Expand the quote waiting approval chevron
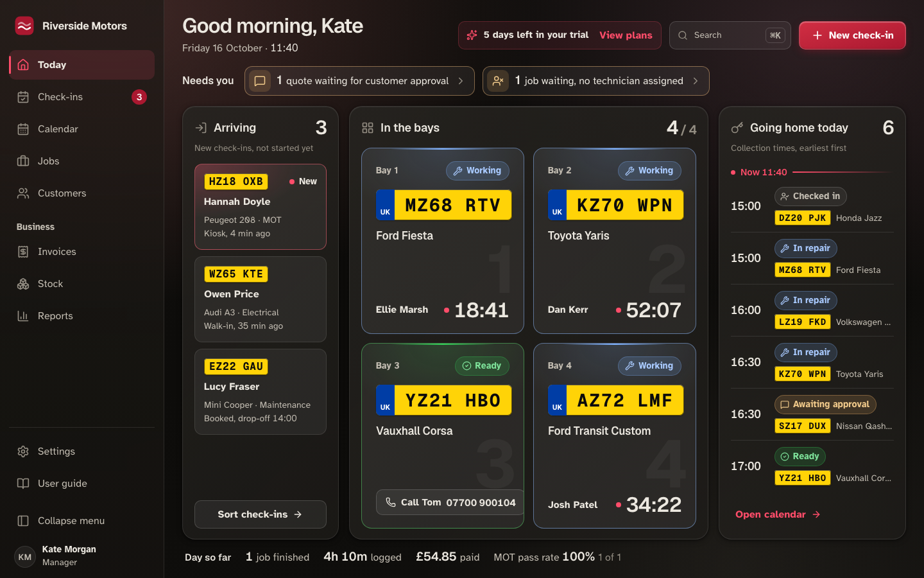 click(x=461, y=81)
